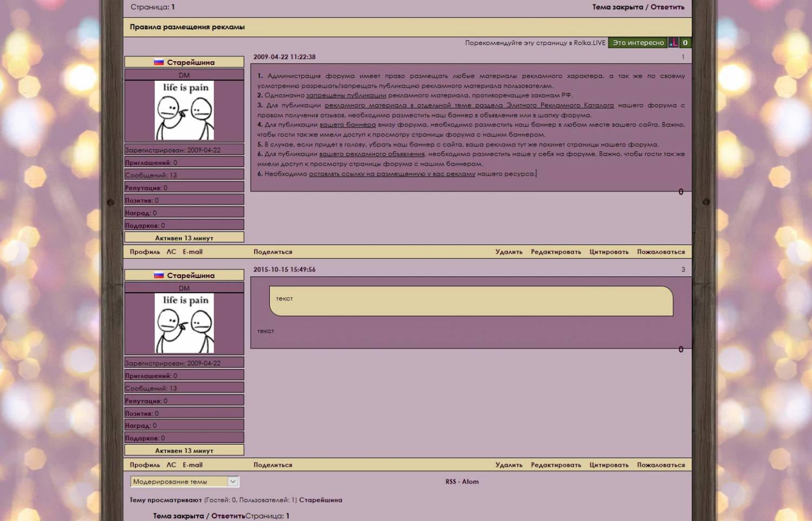
Task: Click the first post's 'life is pain' avatar
Action: coord(184,111)
